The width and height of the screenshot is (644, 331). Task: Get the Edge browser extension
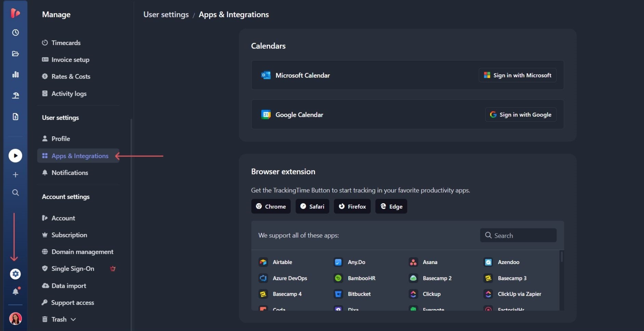click(391, 206)
